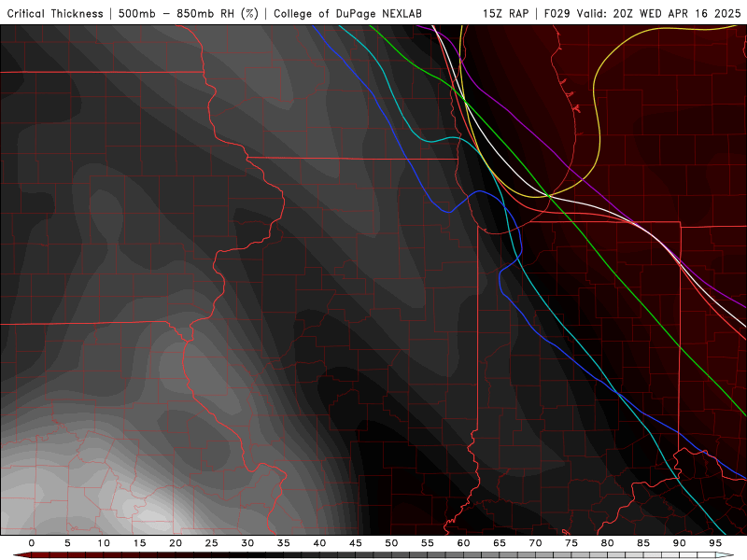Click the '20' color scale label
The height and width of the screenshot is (560, 747).
click(x=176, y=543)
